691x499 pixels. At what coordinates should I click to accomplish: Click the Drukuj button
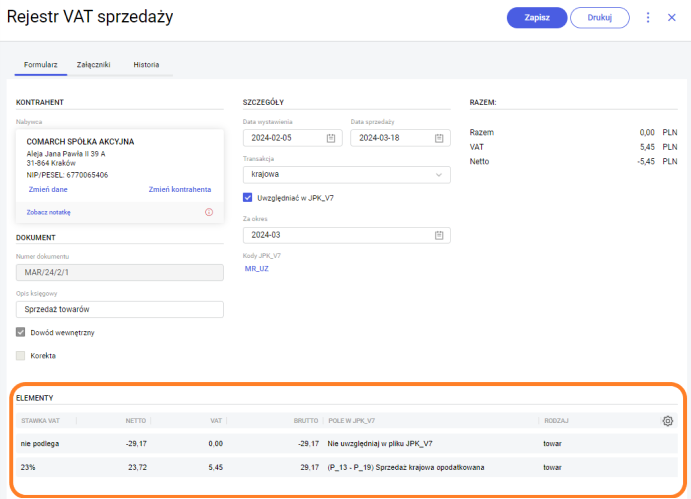(600, 18)
